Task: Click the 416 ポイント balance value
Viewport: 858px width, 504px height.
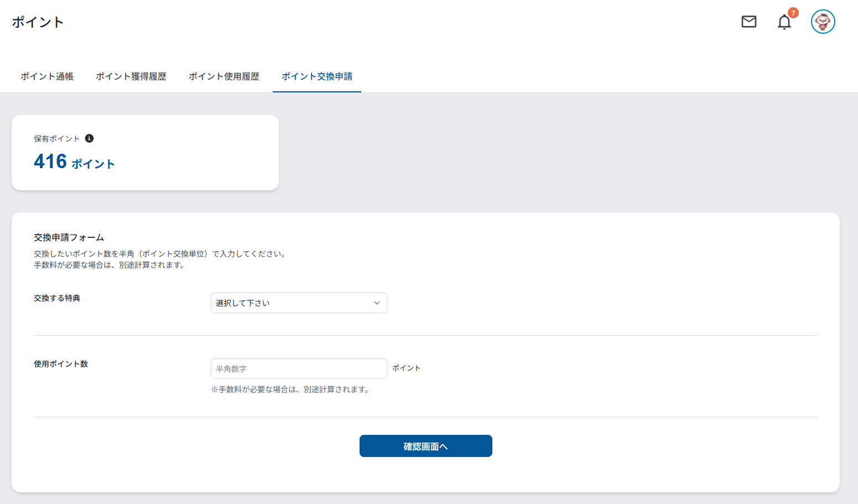Action: [x=74, y=162]
